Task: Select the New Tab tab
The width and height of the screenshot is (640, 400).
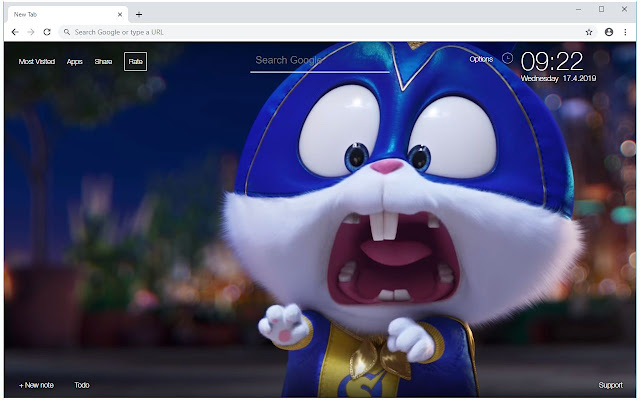Action: [67, 14]
